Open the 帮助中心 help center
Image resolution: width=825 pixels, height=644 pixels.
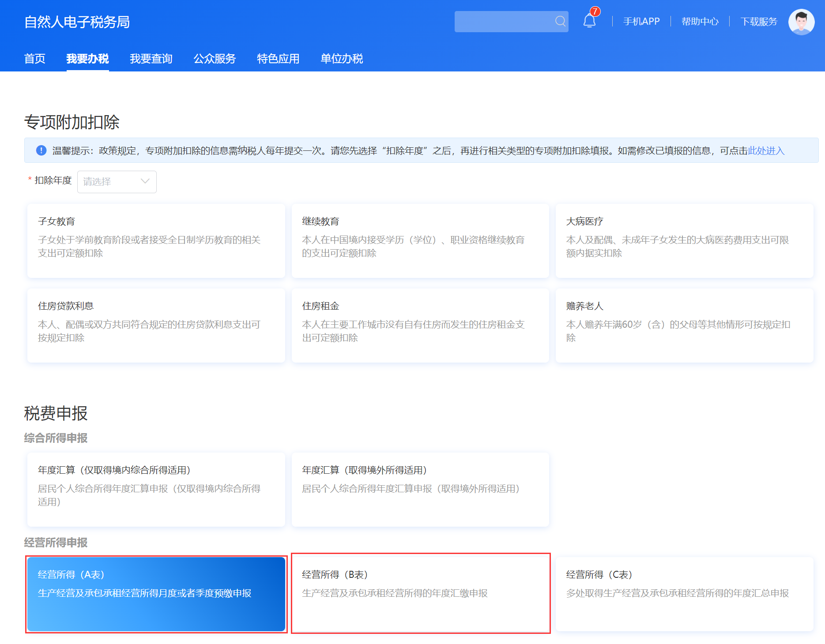[x=700, y=21]
